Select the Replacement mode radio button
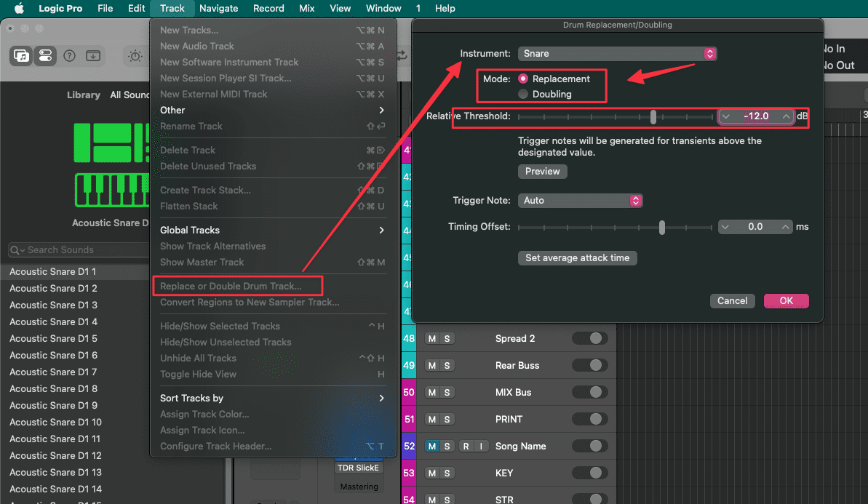Screen dimensions: 868x504 tap(523, 79)
